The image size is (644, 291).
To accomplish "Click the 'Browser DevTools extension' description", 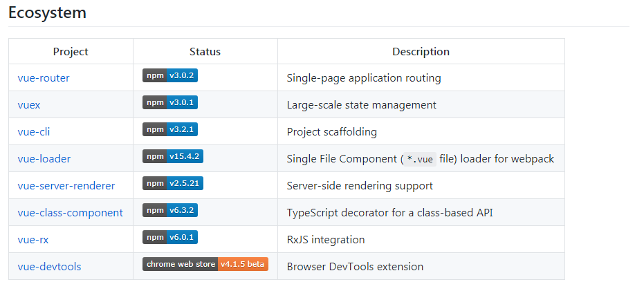I will point(355,266).
